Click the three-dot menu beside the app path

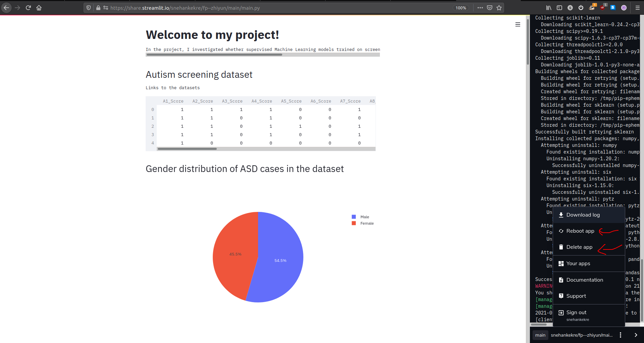pos(621,335)
